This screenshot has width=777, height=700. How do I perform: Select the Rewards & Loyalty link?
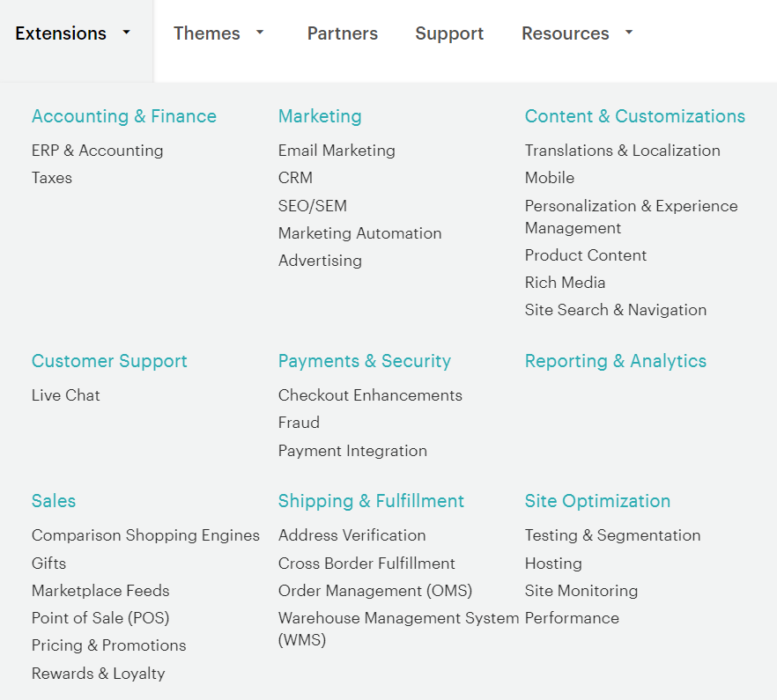pyautogui.click(x=98, y=674)
